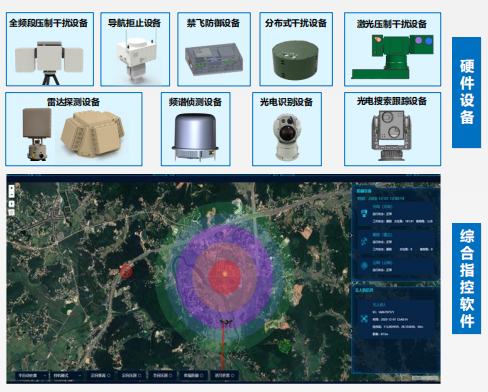
Task: Click the play arrow map control
Action: 11,204
